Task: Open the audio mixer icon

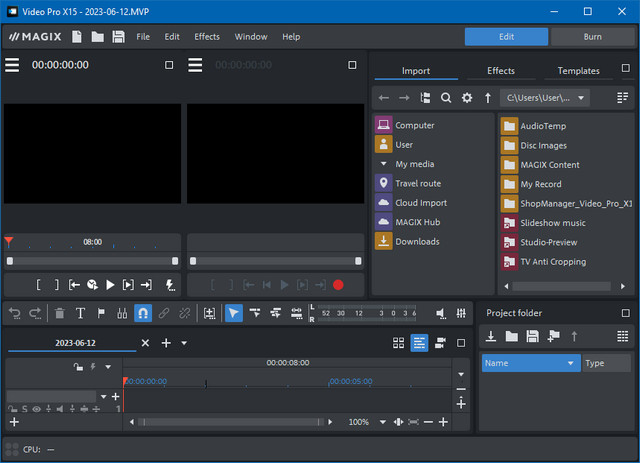Action: pyautogui.click(x=461, y=313)
